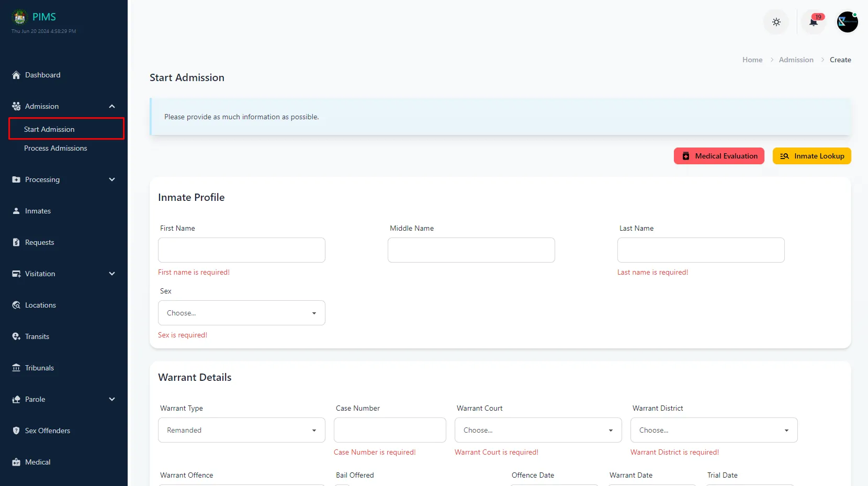Click the Inmates person icon
This screenshot has height=486, width=868.
point(16,211)
